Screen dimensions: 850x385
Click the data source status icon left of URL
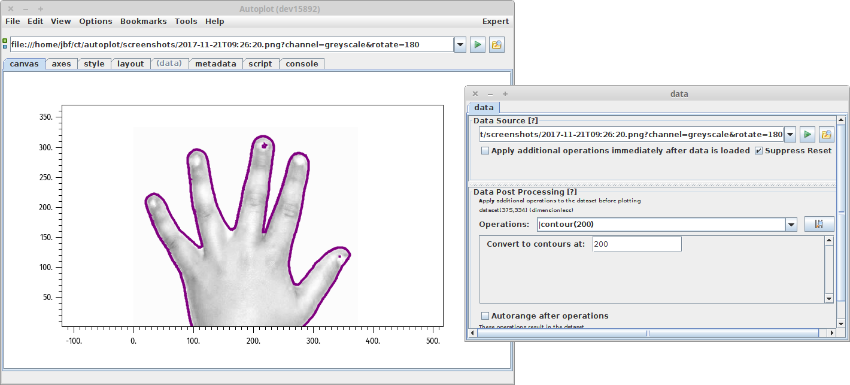(5, 44)
